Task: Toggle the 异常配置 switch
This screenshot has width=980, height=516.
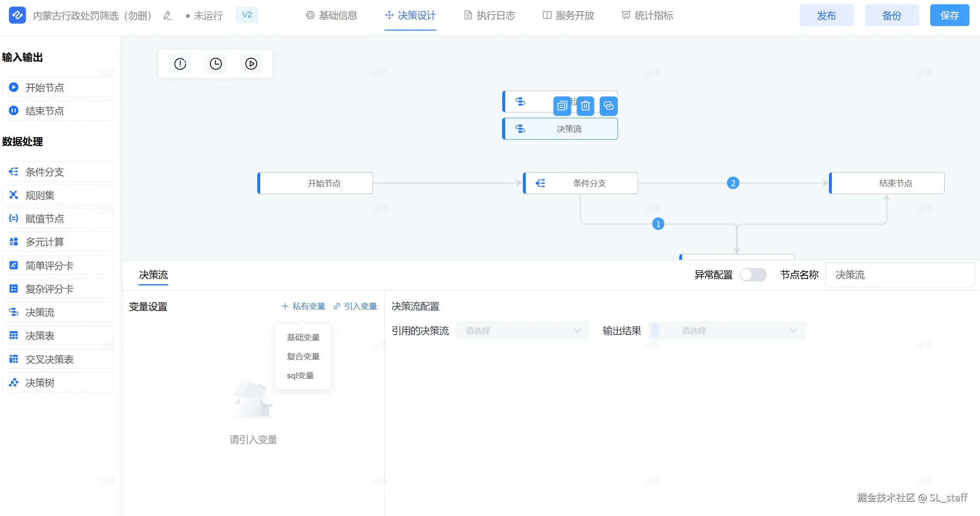Action: click(753, 275)
